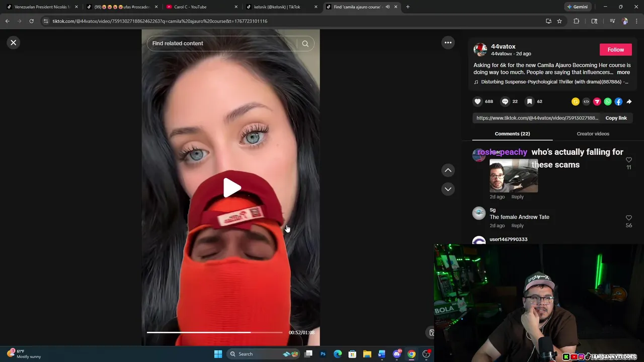Viewport: 644px width, 362px height.
Task: Close the TikTok video viewer with X
Action: point(14,43)
